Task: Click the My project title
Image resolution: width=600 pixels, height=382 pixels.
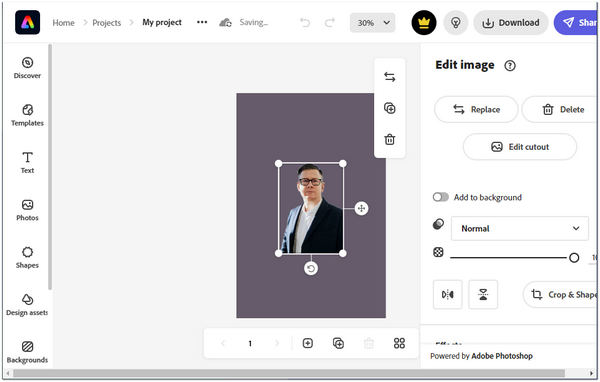Action: click(162, 23)
